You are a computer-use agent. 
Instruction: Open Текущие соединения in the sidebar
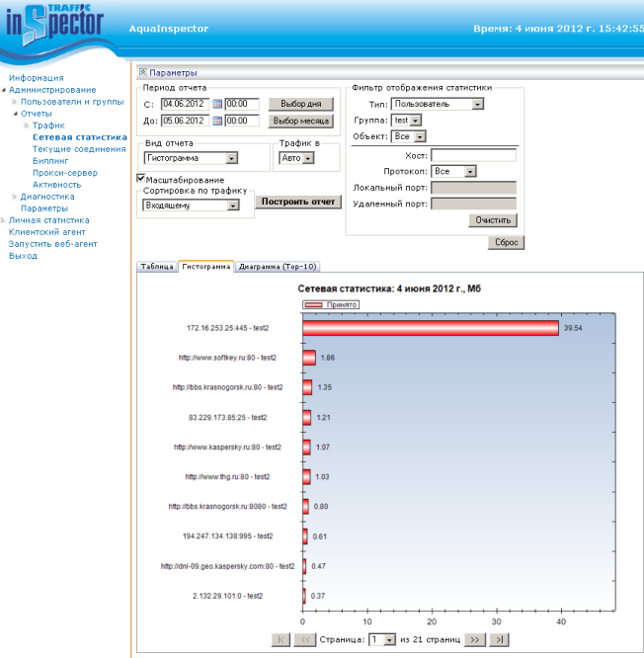(79, 149)
